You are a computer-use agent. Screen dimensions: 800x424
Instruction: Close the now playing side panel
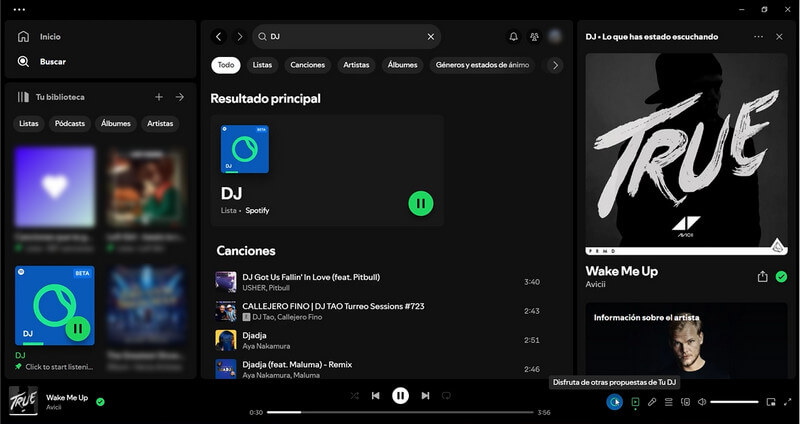(779, 37)
